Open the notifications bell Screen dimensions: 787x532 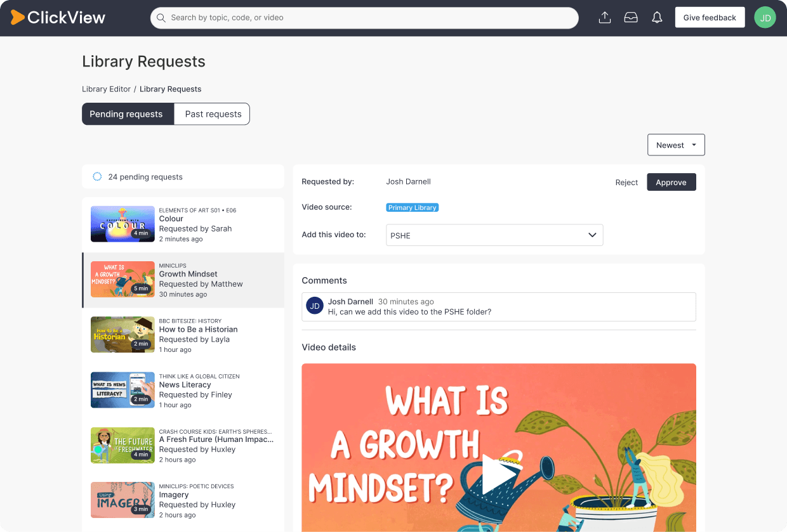click(x=657, y=18)
